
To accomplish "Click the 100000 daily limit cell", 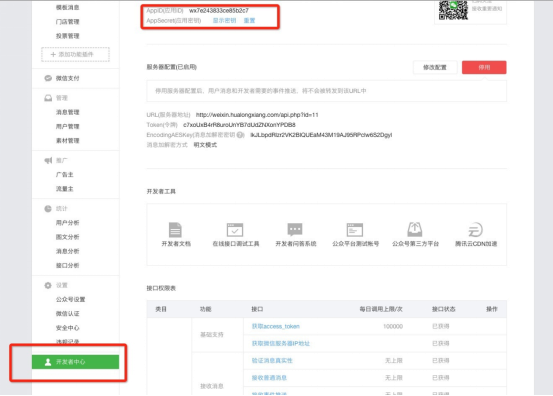I will 393,327.
